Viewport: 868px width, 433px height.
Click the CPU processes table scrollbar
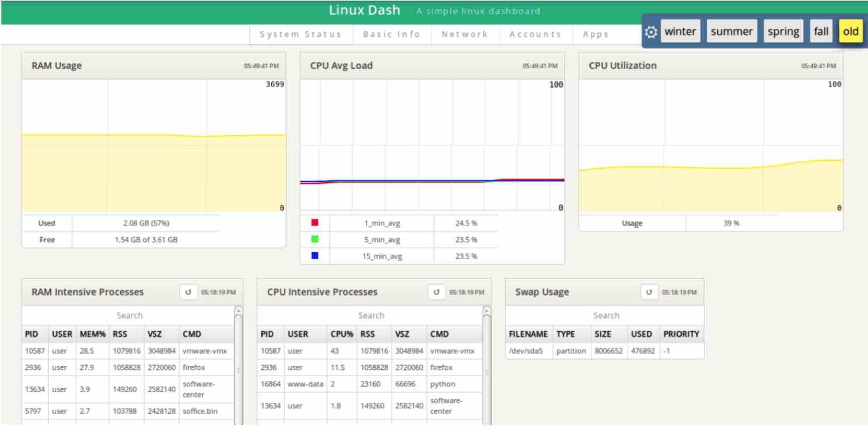pos(487,367)
